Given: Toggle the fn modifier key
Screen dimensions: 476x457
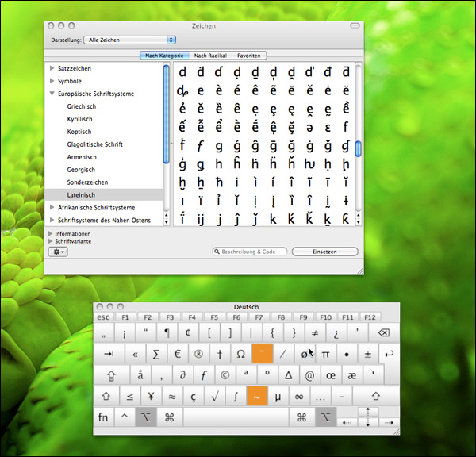Looking at the screenshot, I should coord(104,417).
